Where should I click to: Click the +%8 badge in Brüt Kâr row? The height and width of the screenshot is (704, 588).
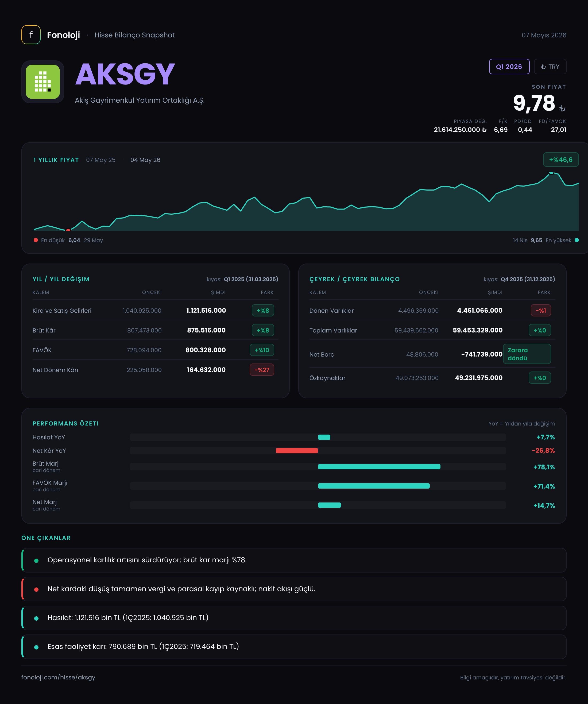click(x=263, y=330)
